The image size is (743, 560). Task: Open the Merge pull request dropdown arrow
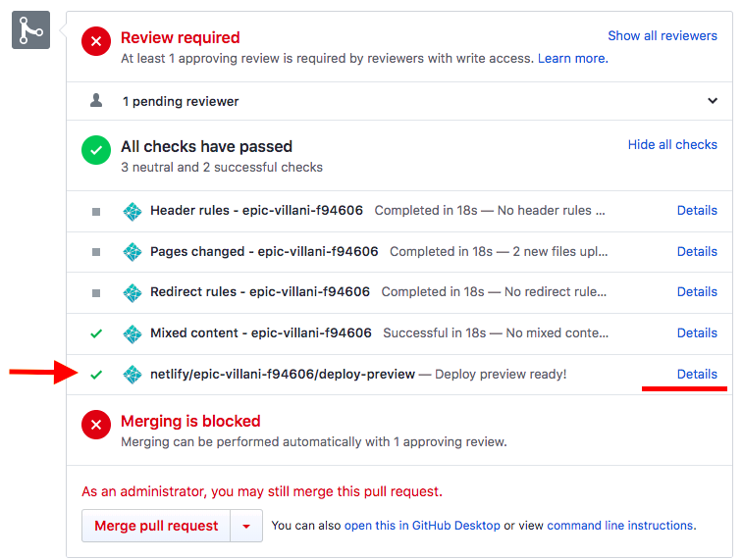tap(246, 527)
